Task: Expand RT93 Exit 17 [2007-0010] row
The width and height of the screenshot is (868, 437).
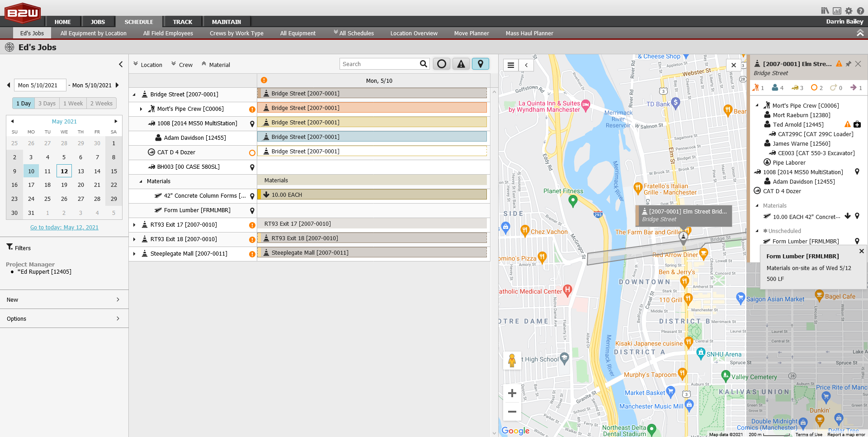Action: click(134, 225)
